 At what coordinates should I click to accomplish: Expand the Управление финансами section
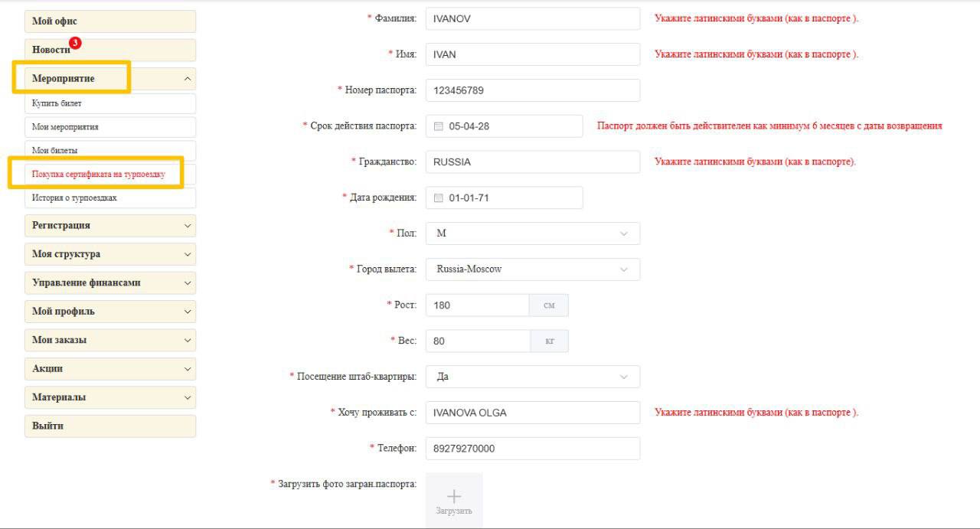(x=188, y=282)
